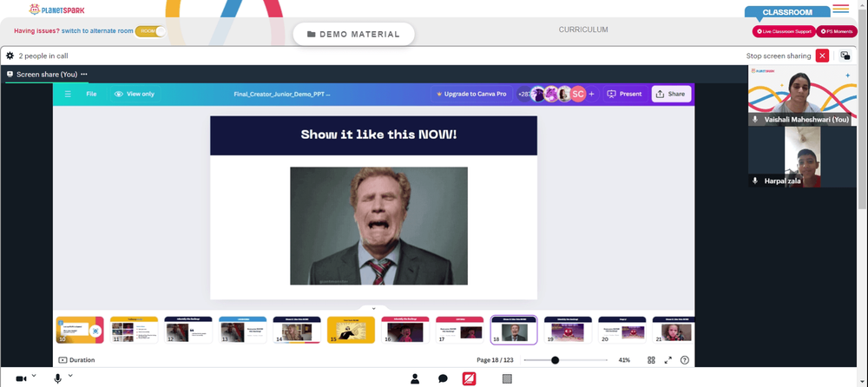The height and width of the screenshot is (387, 868).
Task: Click the PlanetSpark logo
Action: (57, 10)
